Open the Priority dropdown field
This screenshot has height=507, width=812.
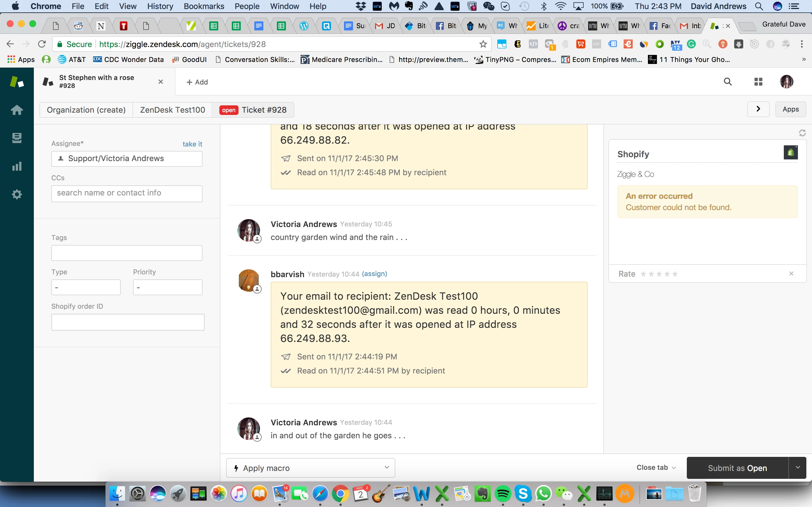[x=167, y=287]
